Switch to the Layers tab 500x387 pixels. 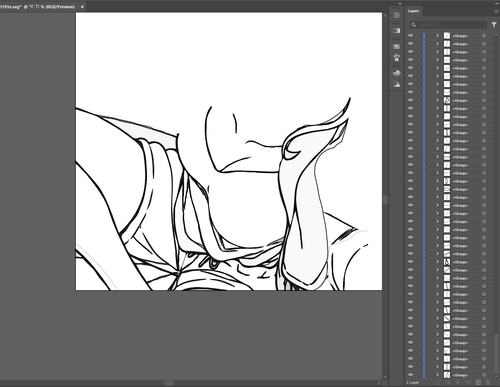click(413, 11)
